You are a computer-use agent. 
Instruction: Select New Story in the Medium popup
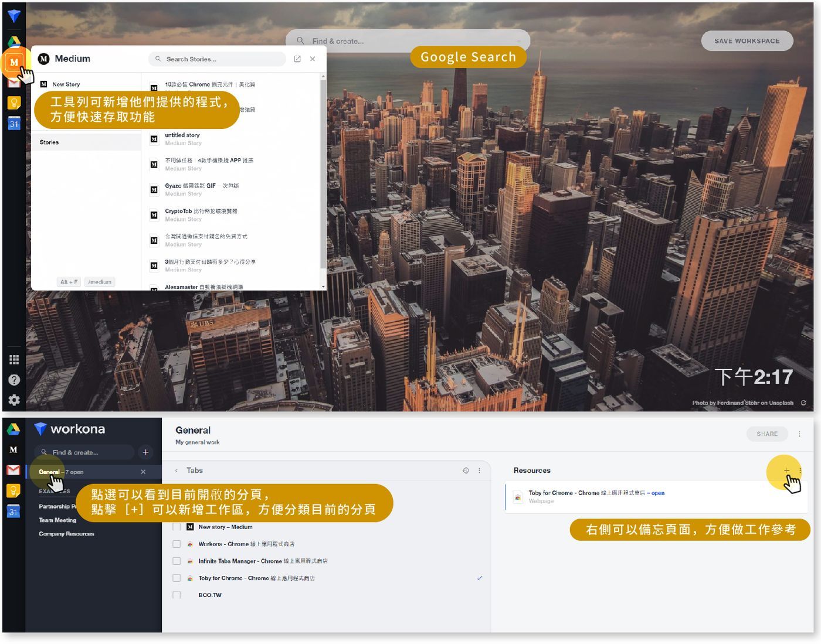66,84
